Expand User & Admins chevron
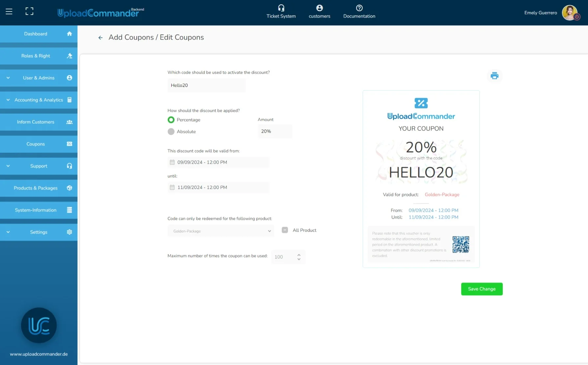This screenshot has width=588, height=365. pyautogui.click(x=8, y=78)
